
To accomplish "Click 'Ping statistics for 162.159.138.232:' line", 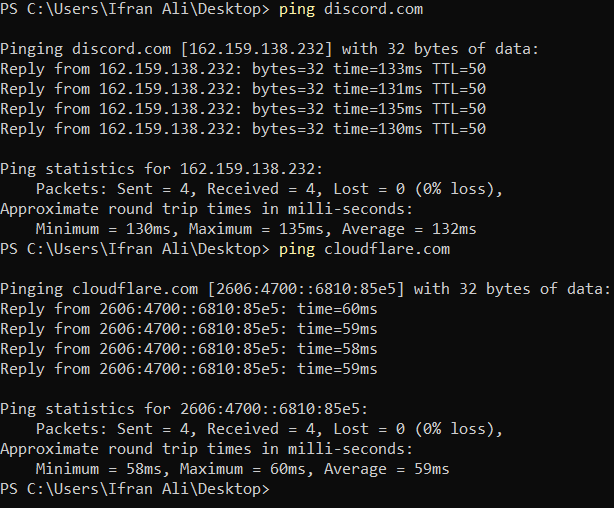I will [x=161, y=169].
